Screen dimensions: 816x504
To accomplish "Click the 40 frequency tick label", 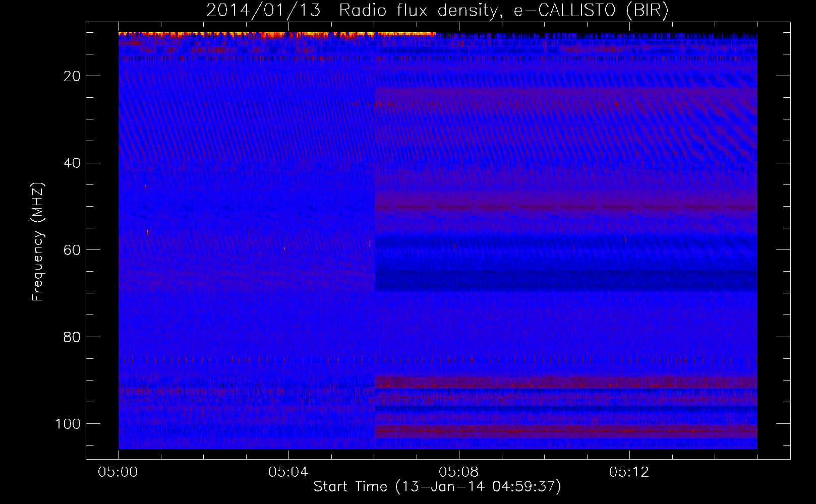I will pos(73,163).
